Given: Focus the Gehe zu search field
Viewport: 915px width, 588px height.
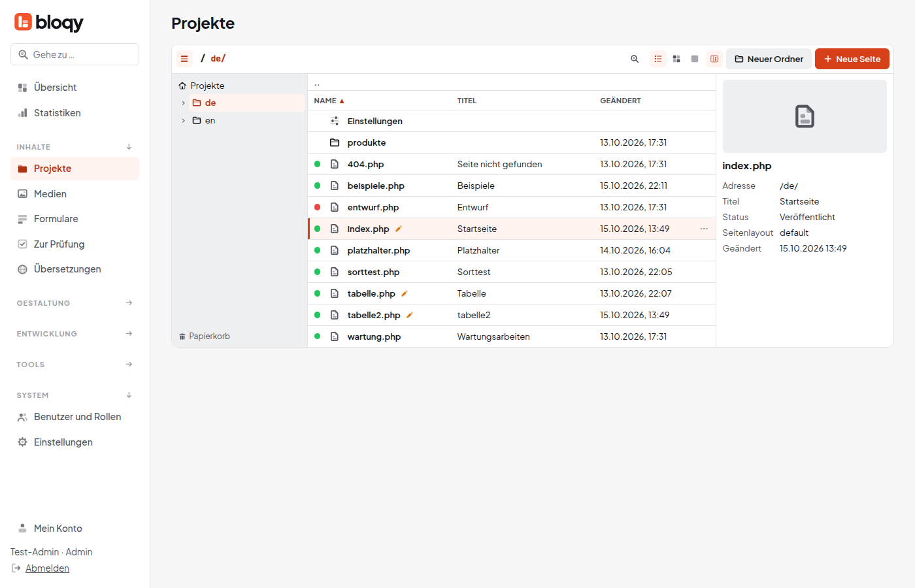Looking at the screenshot, I should click(75, 54).
